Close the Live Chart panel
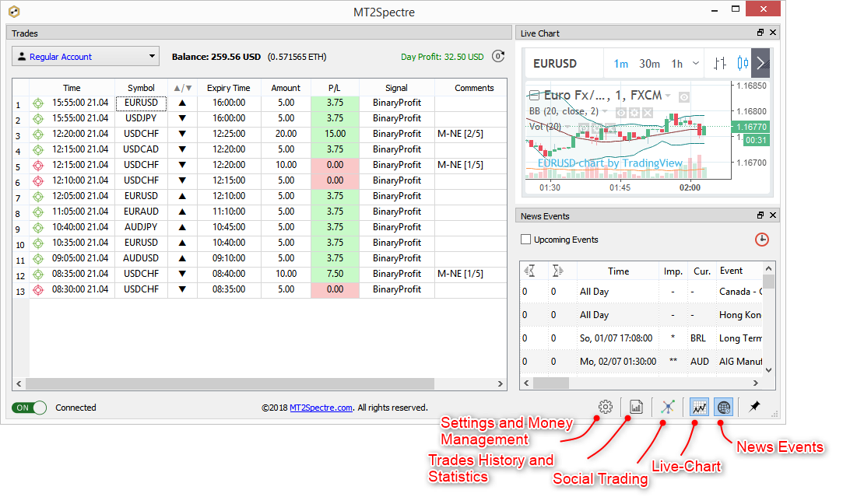850x504 pixels. point(773,33)
